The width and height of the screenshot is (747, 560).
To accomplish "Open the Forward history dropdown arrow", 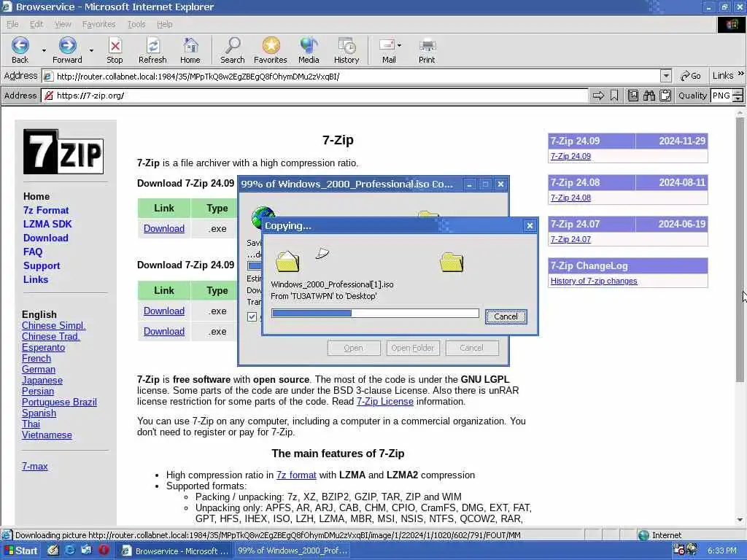I will (91, 50).
